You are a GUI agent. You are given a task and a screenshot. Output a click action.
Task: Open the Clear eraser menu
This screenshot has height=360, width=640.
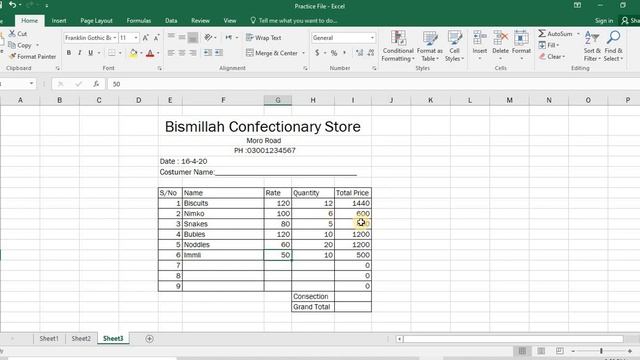pos(552,56)
